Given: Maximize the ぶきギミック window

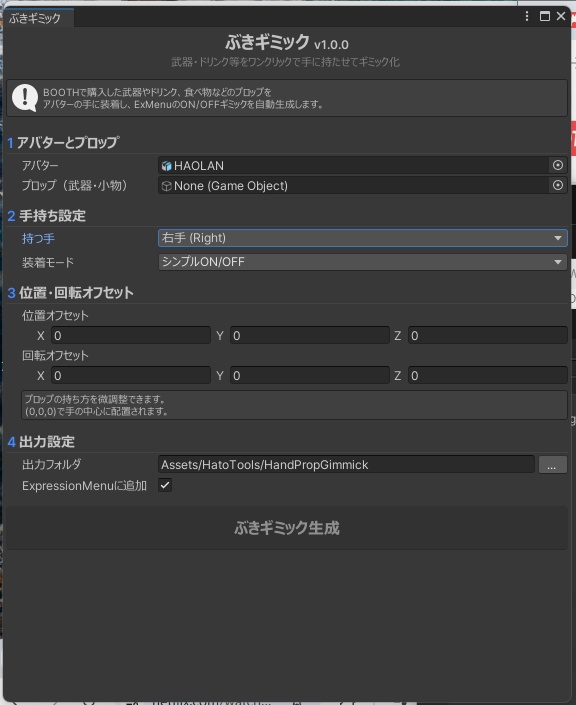Looking at the screenshot, I should (545, 17).
